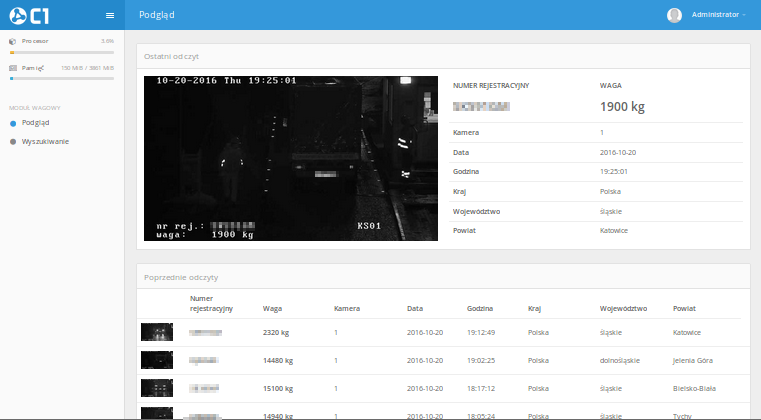Open Podgląd in the sidebar

click(x=35, y=123)
